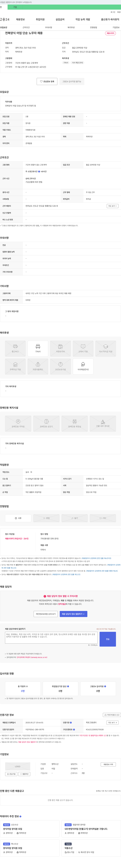Click the blue 전송 submit button
Screen dimensions: 121x868
[108, 639]
